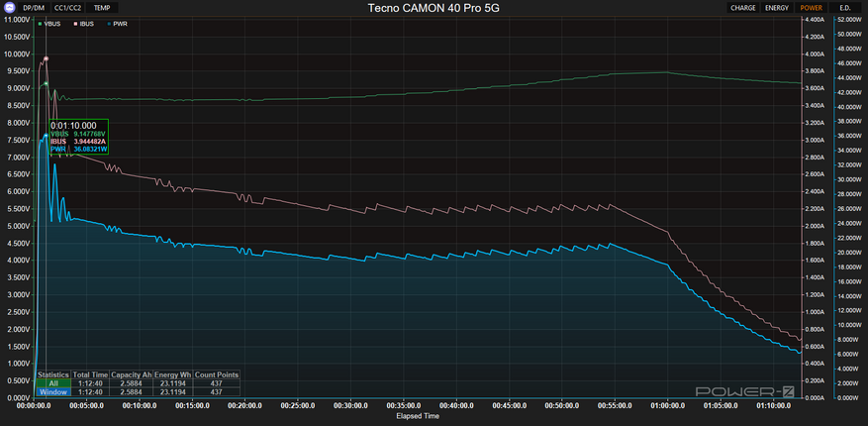Click the tooltip VBUS value 9.147768V
Screen dimensions: 868x426
pos(90,134)
